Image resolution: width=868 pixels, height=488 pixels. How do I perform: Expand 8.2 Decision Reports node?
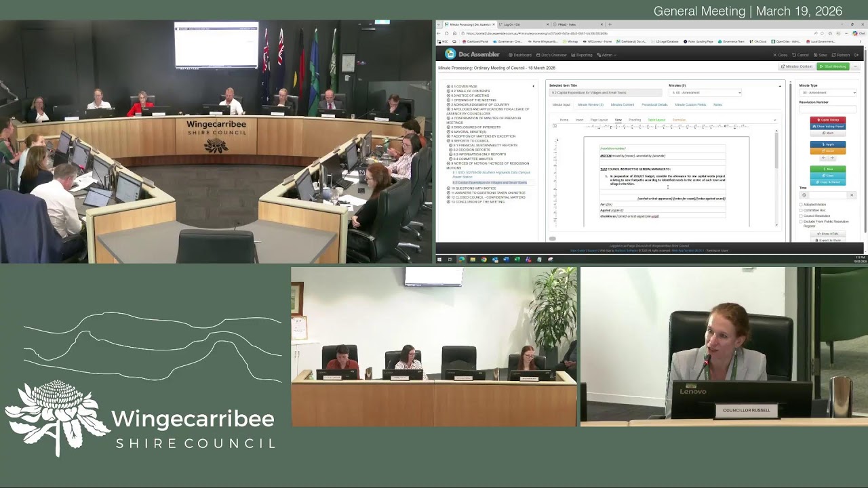click(451, 150)
